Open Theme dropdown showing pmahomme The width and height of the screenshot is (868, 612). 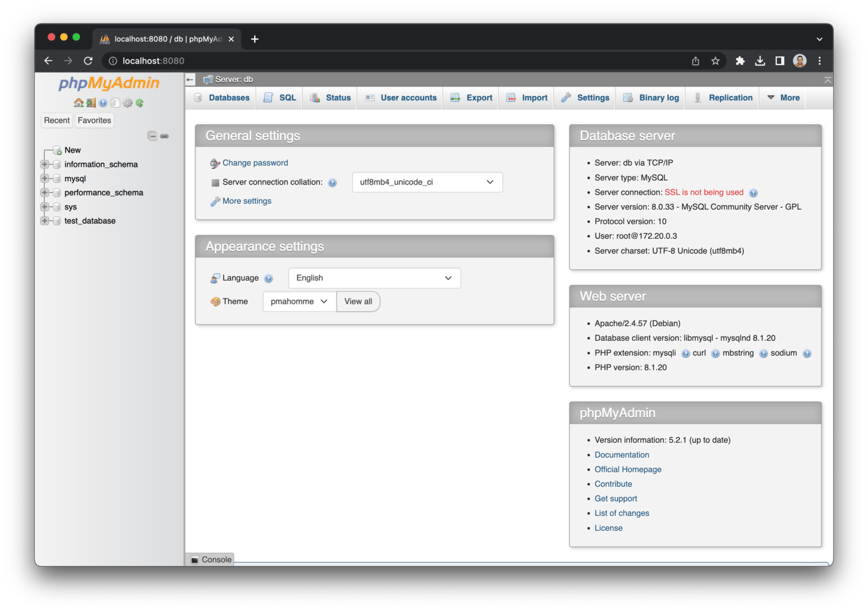coord(299,302)
